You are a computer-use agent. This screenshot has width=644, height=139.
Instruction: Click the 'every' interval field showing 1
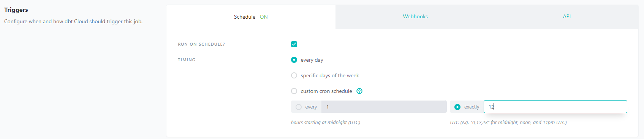(x=384, y=107)
